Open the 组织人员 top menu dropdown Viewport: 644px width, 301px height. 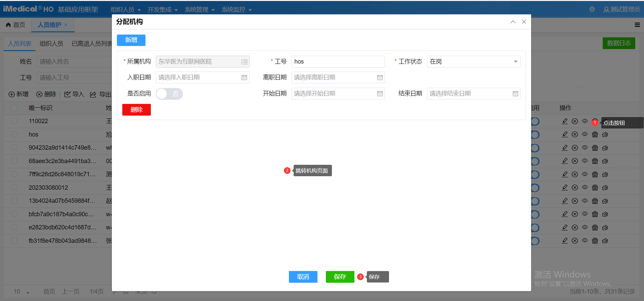(x=126, y=10)
